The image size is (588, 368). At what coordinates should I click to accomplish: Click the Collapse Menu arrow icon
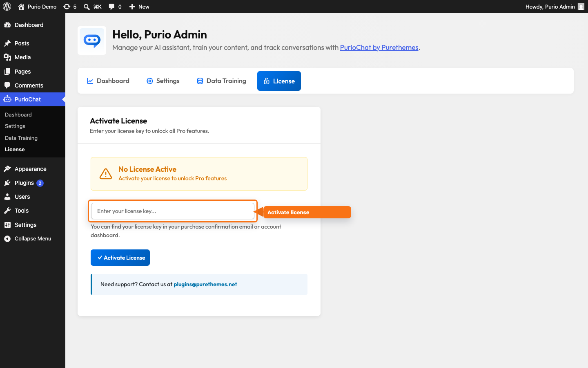click(x=7, y=239)
